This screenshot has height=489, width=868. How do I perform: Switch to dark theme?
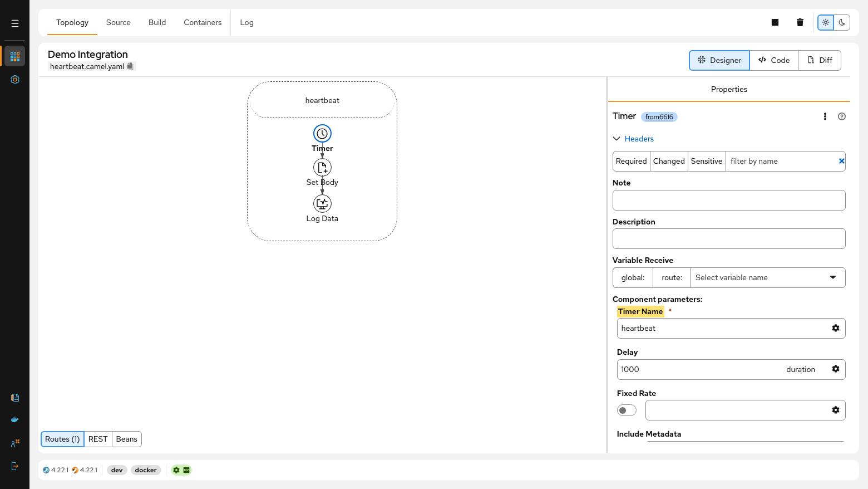[842, 22]
